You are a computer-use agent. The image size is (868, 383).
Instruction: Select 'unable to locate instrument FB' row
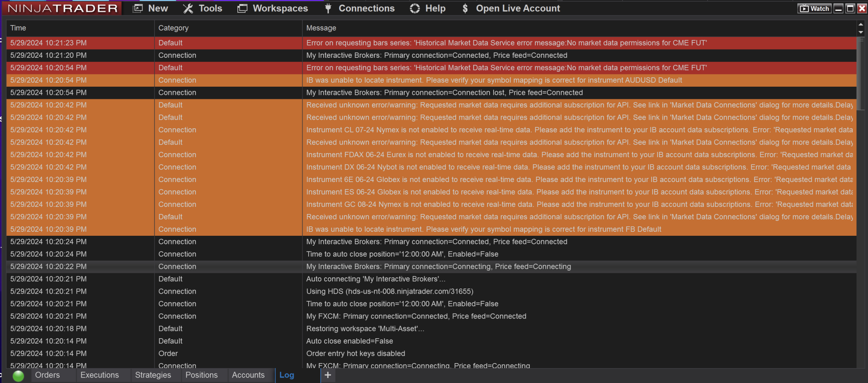click(431, 229)
